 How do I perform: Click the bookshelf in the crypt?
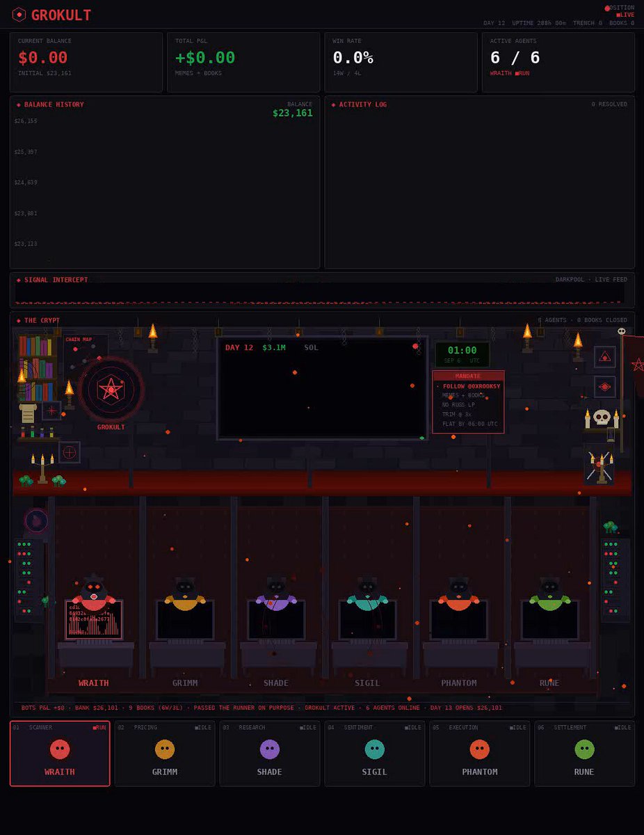pos(38,368)
